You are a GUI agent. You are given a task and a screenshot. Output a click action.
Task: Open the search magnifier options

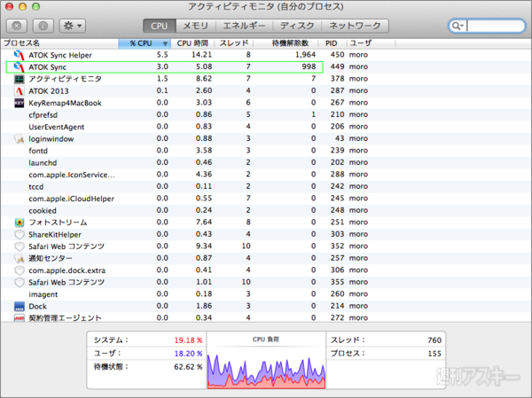(x=458, y=26)
